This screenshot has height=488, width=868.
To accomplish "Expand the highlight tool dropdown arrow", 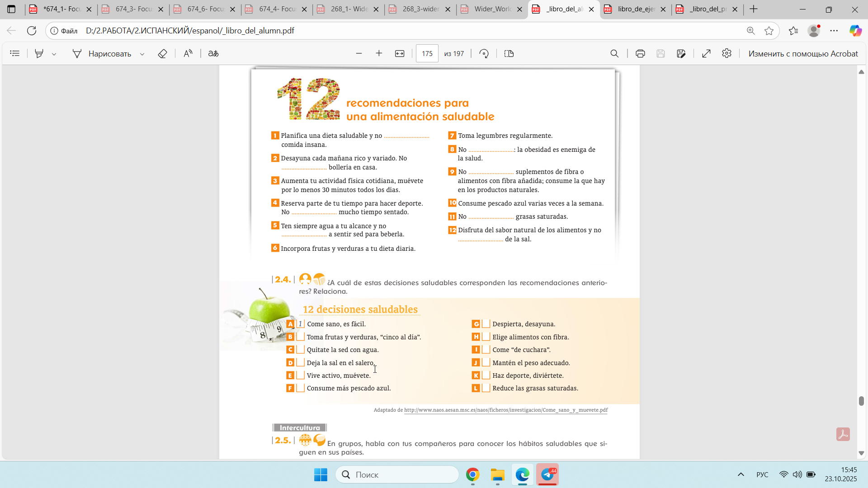I will point(54,54).
